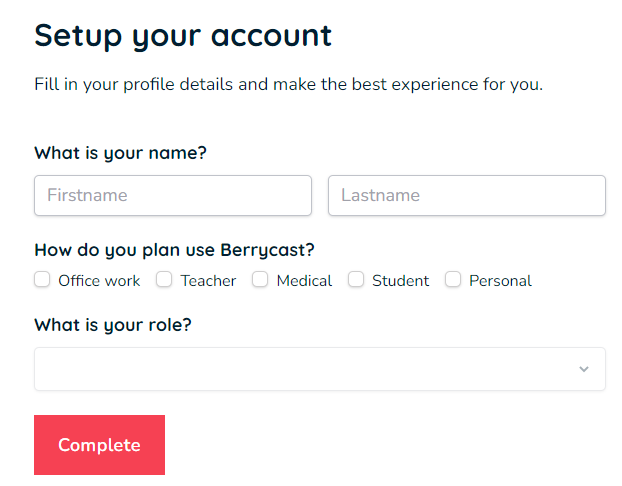
Task: Click the Firstname input field
Action: (173, 195)
